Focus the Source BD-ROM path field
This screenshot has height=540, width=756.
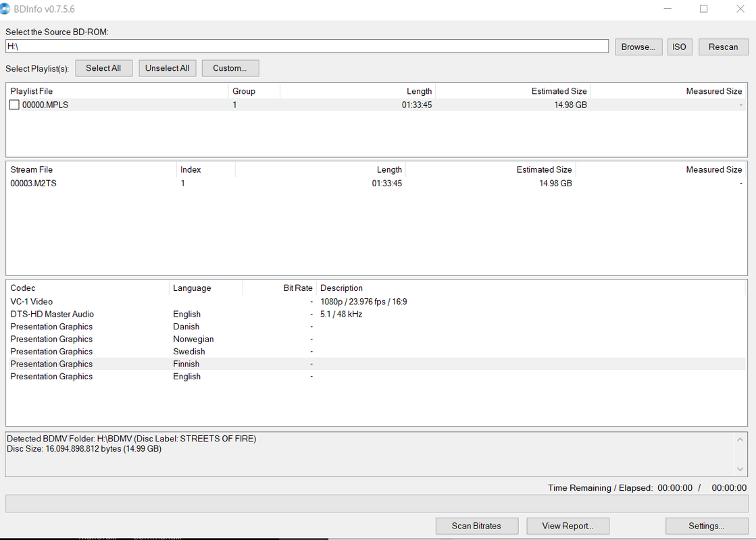pyautogui.click(x=307, y=47)
